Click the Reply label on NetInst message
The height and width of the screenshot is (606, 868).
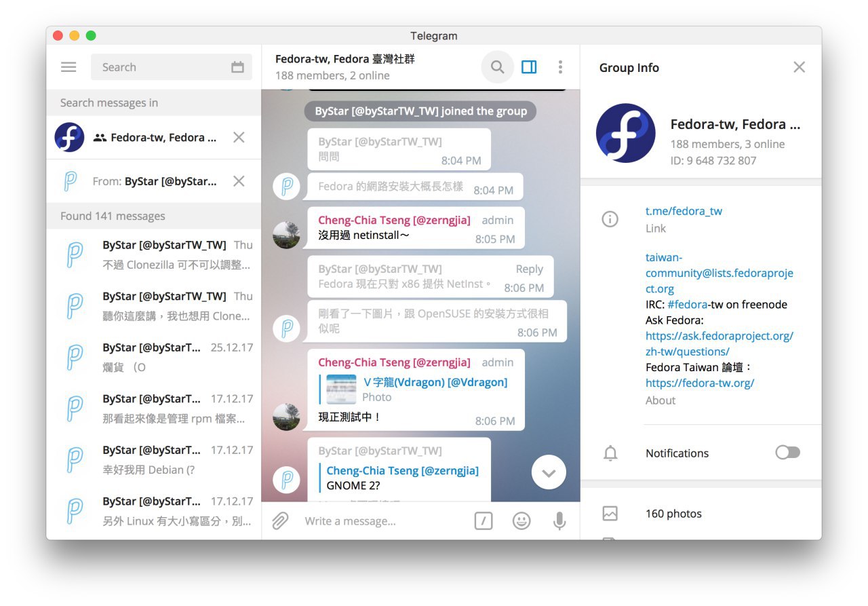click(x=529, y=269)
